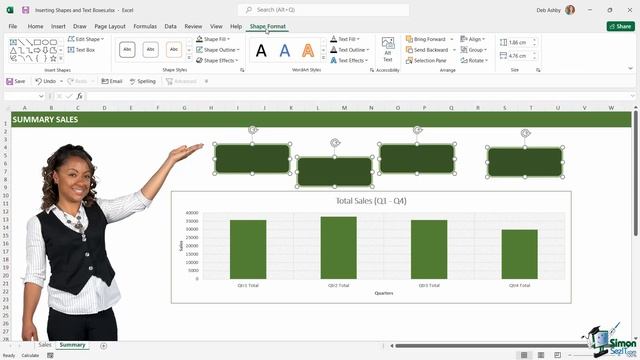Image resolution: width=640 pixels, height=360 pixels.
Task: Click the Email button
Action: (x=112, y=81)
